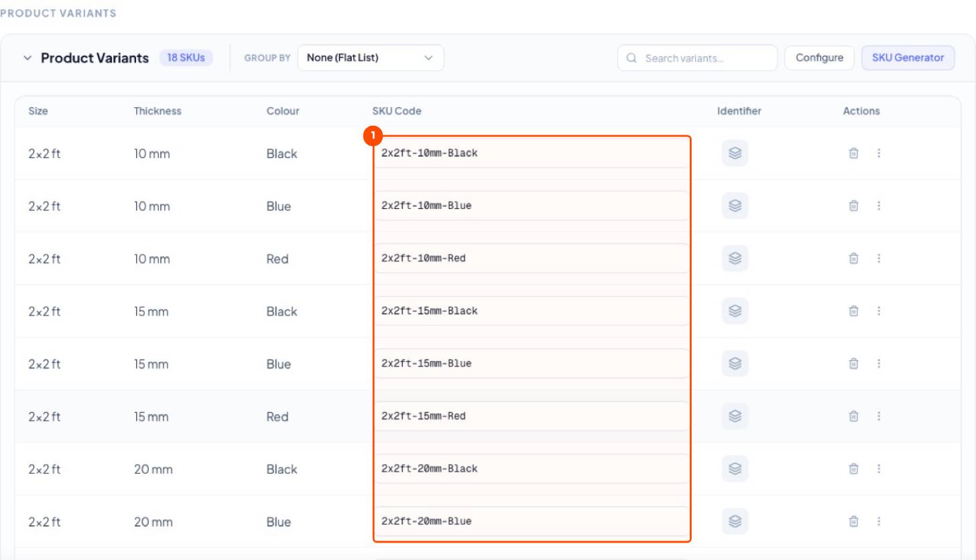Open identifier for 2x2ft-10mm-Black variant
Image resolution: width=976 pixels, height=560 pixels.
coord(735,153)
